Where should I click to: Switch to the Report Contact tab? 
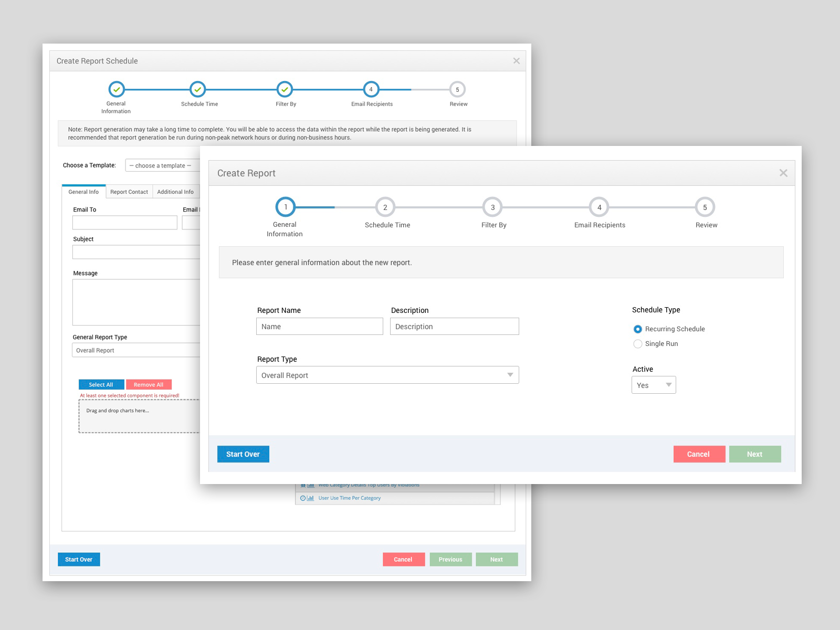pyautogui.click(x=129, y=192)
